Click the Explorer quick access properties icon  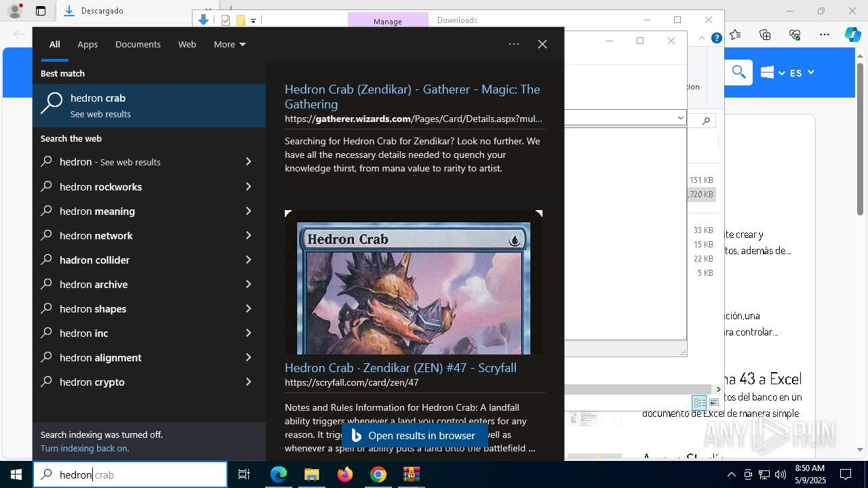[x=226, y=20]
